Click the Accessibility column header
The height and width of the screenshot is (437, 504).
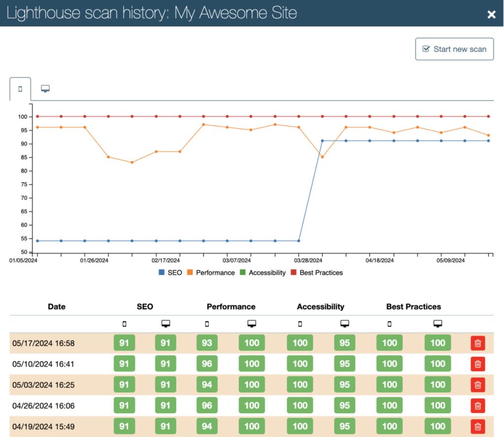[320, 307]
